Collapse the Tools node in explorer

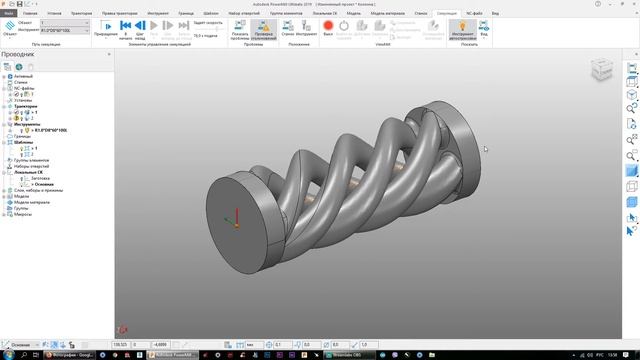[x=4, y=124]
